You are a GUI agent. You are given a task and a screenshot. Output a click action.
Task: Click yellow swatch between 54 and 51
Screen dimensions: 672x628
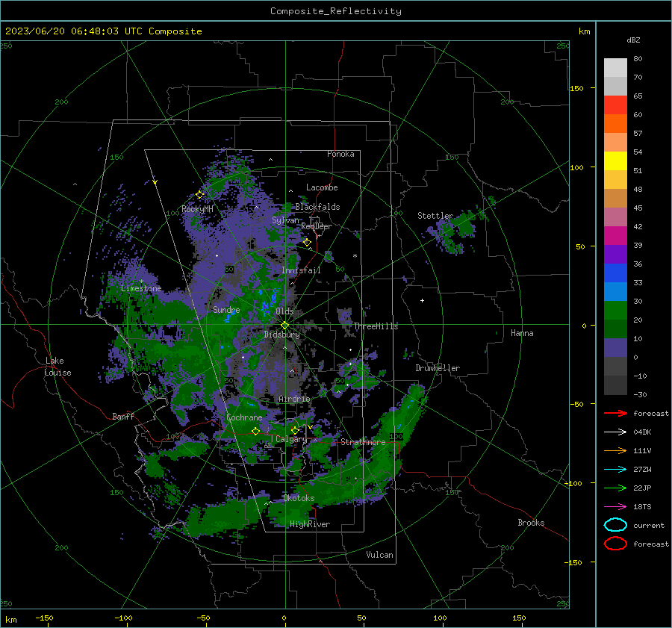[615, 161]
